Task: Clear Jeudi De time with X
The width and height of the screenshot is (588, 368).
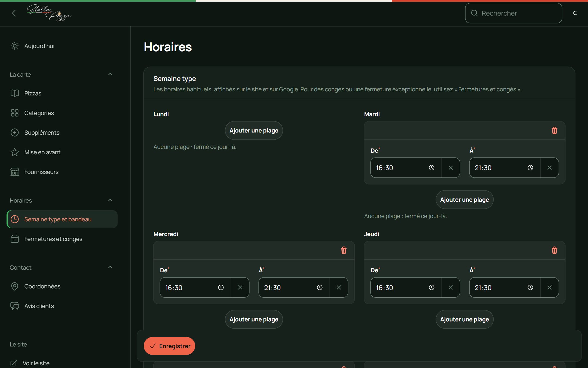Action: point(451,287)
